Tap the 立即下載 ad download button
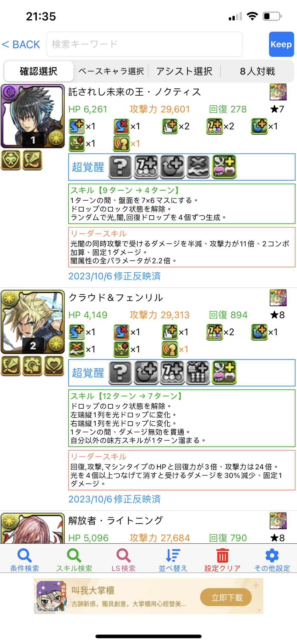The height and width of the screenshot is (644, 297). 226,597
